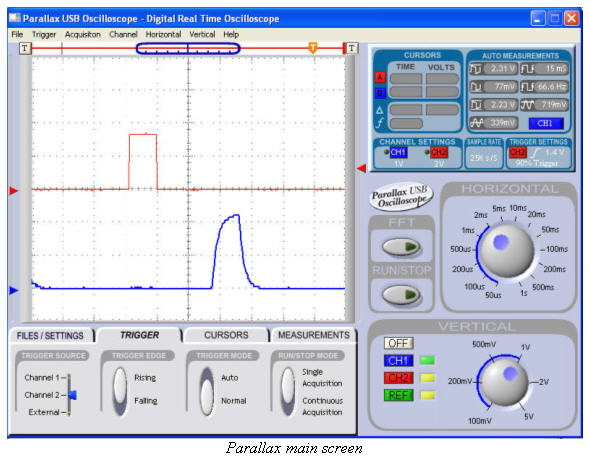Screen dimensions: 590x461
Task: Switch to the CURSORS tab
Action: 226,335
